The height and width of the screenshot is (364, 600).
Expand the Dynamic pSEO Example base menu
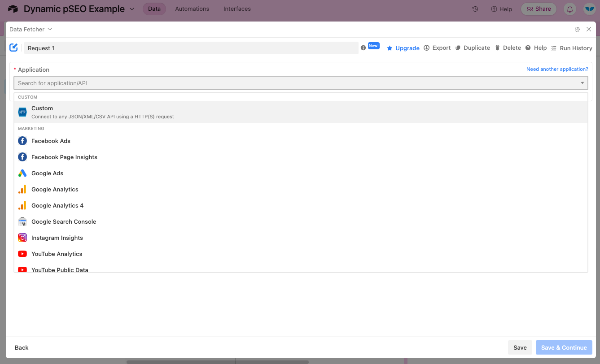point(131,9)
